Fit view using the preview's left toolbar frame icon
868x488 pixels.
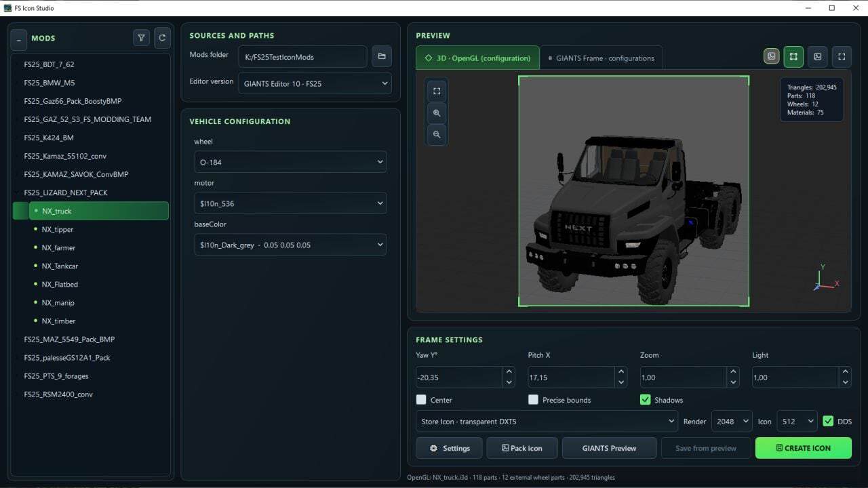pyautogui.click(x=437, y=91)
